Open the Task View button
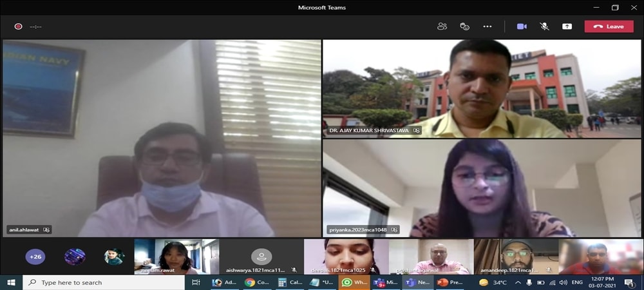Viewport: 644px width, 290px height. click(196, 282)
